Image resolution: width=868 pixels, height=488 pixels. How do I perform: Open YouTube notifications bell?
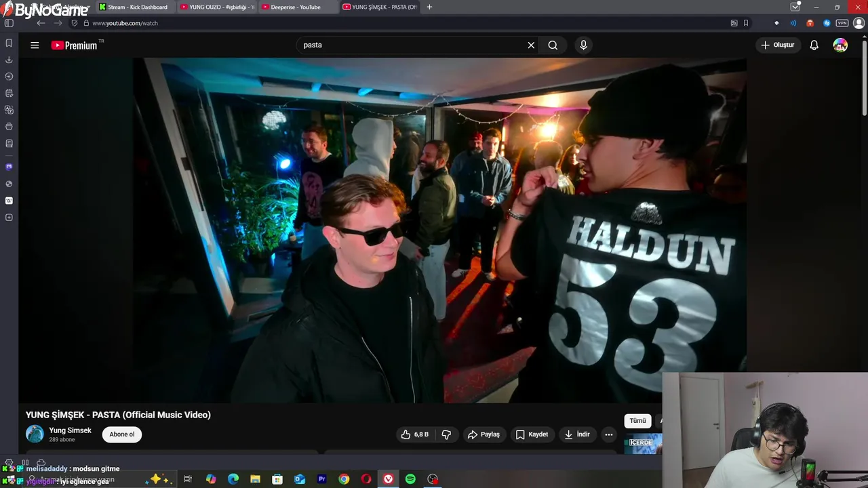pyautogui.click(x=814, y=45)
